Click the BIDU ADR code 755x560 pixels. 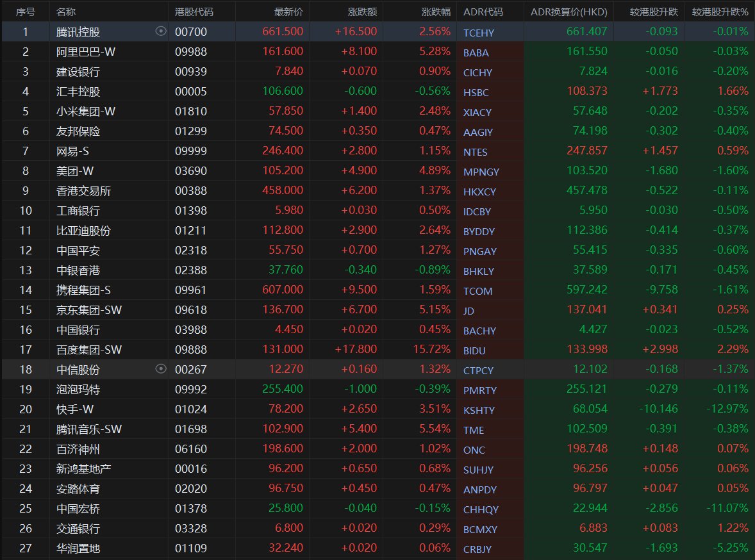click(x=474, y=350)
